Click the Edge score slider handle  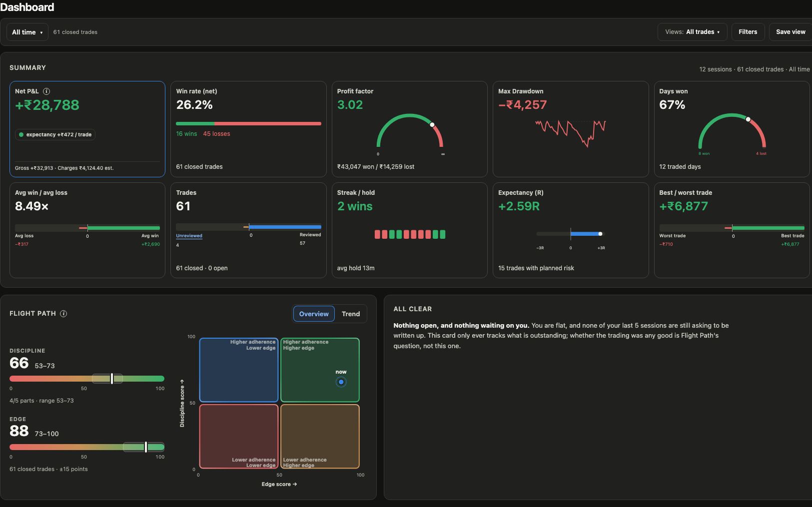tap(146, 447)
